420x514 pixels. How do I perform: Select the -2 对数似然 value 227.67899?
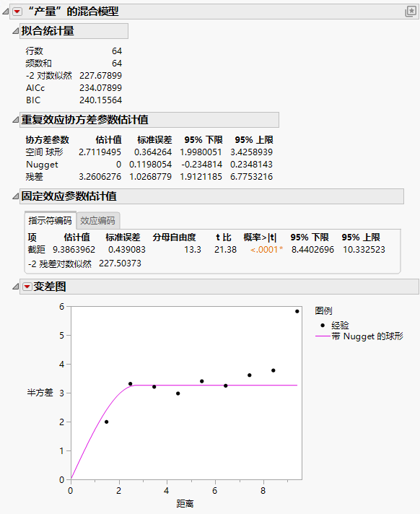100,76
